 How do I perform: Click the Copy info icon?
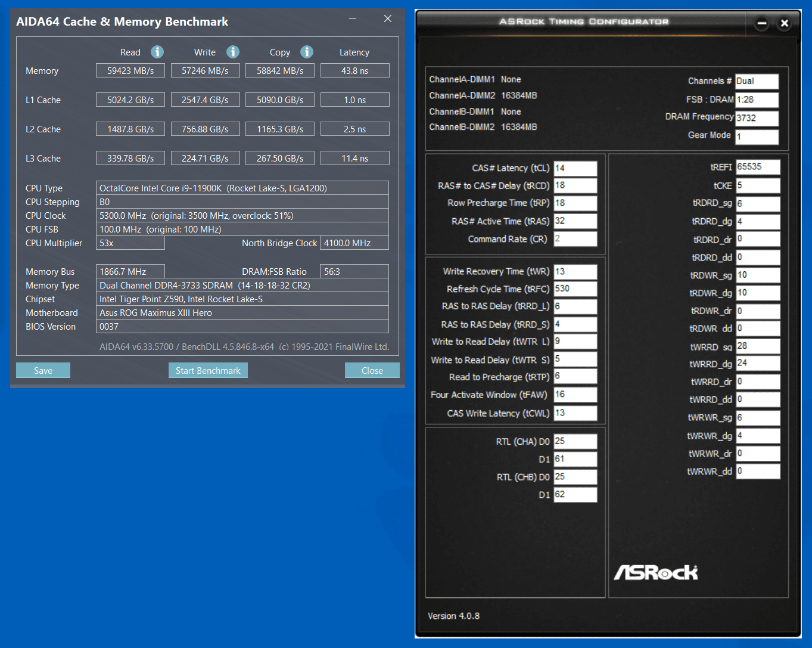pyautogui.click(x=307, y=52)
